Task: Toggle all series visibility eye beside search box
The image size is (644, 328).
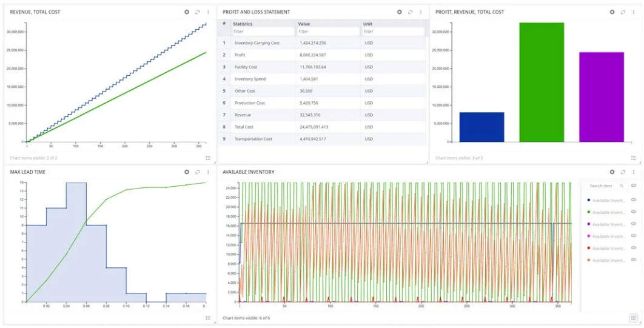Action: point(634,186)
